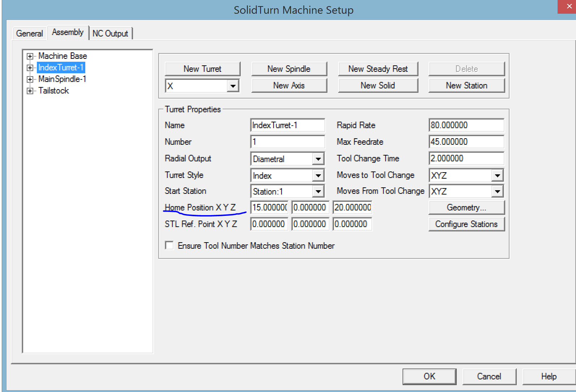Select Machine Base in the tree
Screen dimensions: 576x392
coord(63,56)
